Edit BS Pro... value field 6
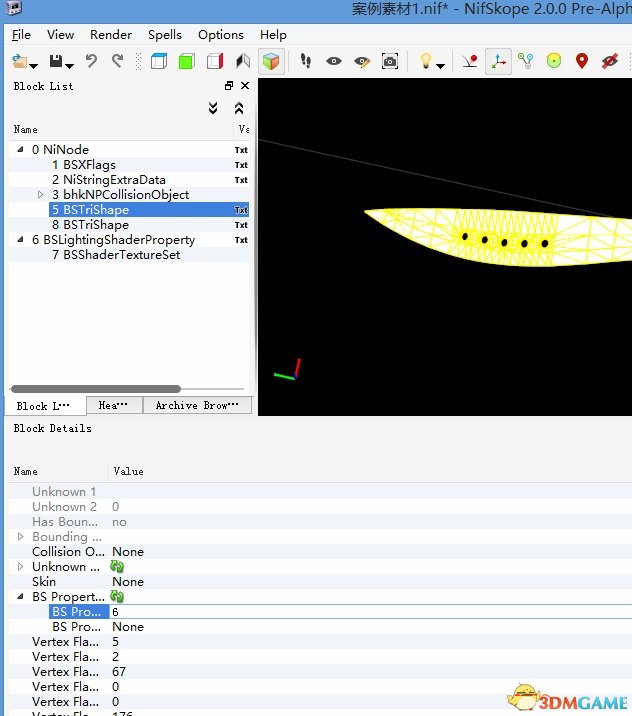Viewport: 632px width, 716px height. [371, 612]
